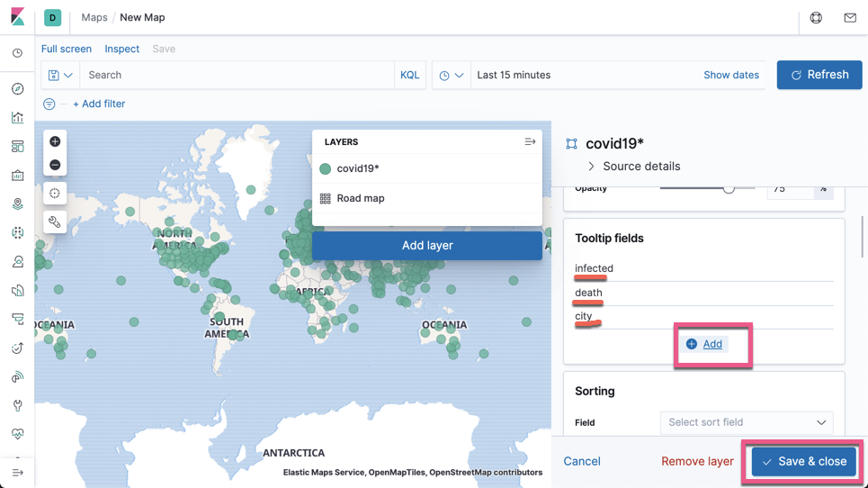Zoom out on the map
This screenshot has width=868, height=488.
coord(55,165)
